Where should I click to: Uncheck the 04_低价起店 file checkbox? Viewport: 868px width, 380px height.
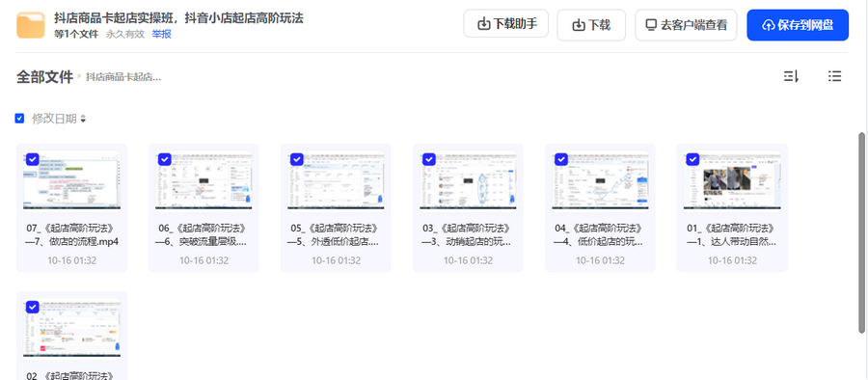tap(560, 159)
